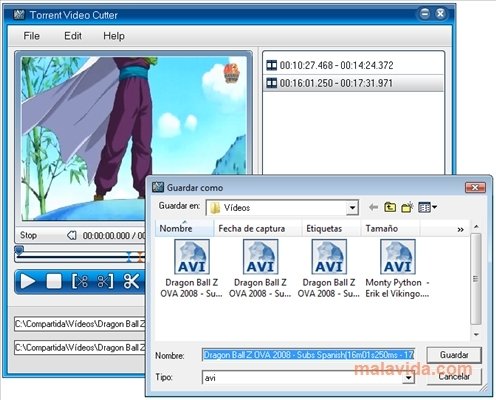Image resolution: width=496 pixels, height=400 pixels.
Task: Stop the video with the square button
Action: click(x=54, y=282)
